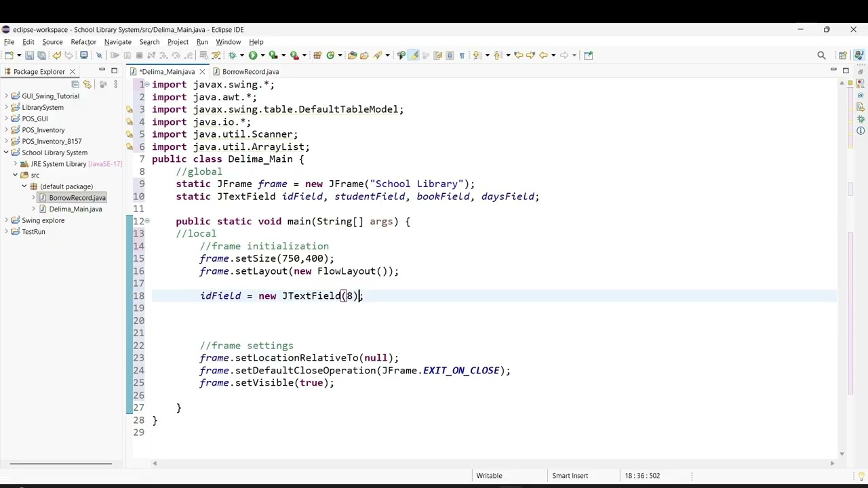Viewport: 868px width, 488px height.
Task: Open the File menu
Action: click(x=9, y=42)
